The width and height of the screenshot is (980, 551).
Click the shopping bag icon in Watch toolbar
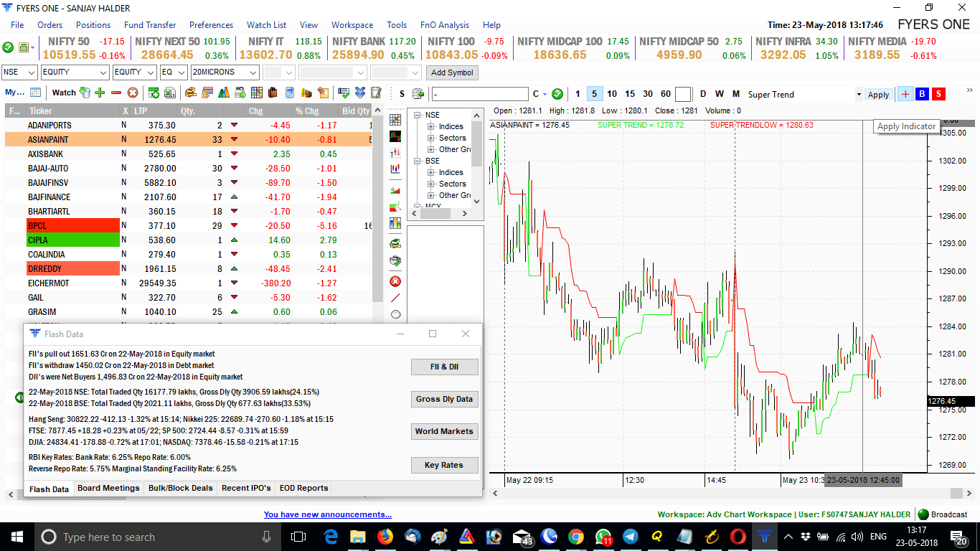pos(273,93)
